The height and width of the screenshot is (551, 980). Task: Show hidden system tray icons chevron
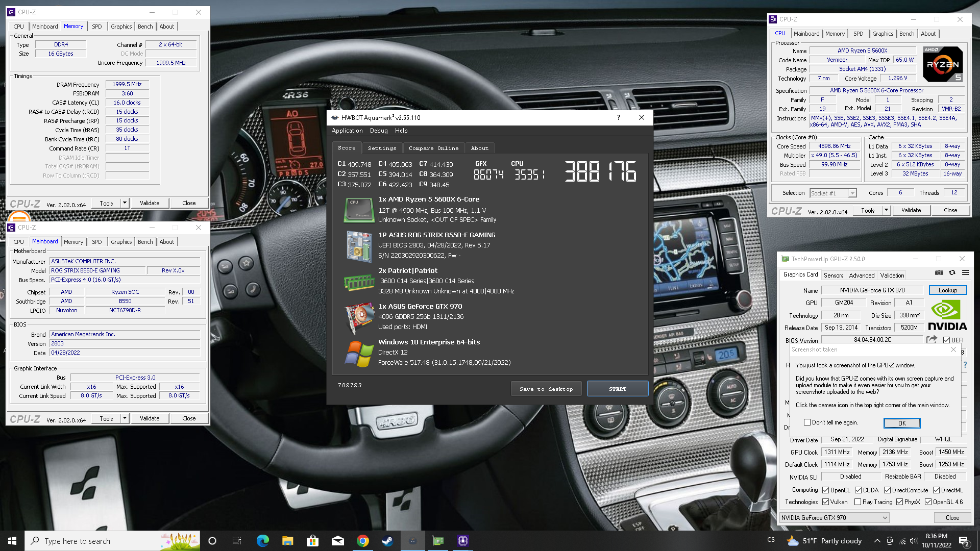[x=877, y=541]
